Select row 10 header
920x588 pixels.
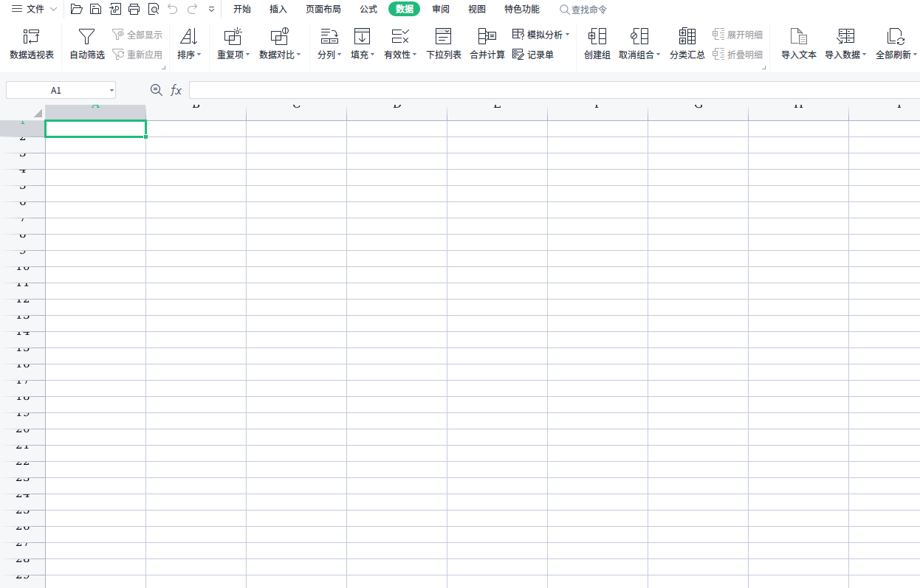pos(22,275)
